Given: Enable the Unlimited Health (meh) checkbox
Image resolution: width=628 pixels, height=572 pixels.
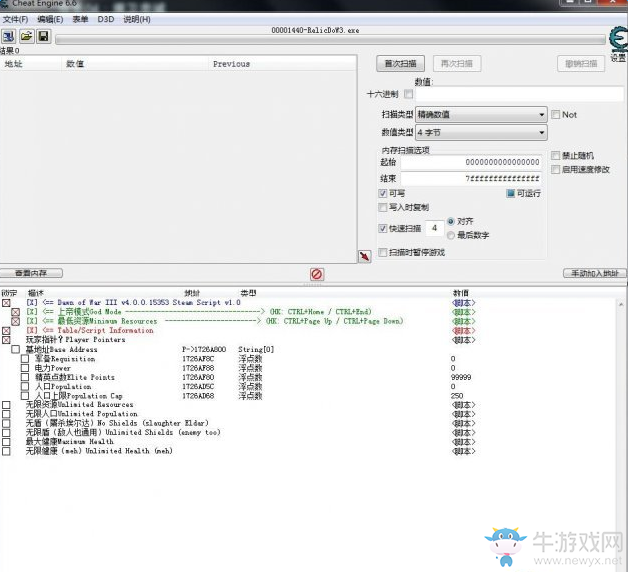Looking at the screenshot, I should 6,451.
